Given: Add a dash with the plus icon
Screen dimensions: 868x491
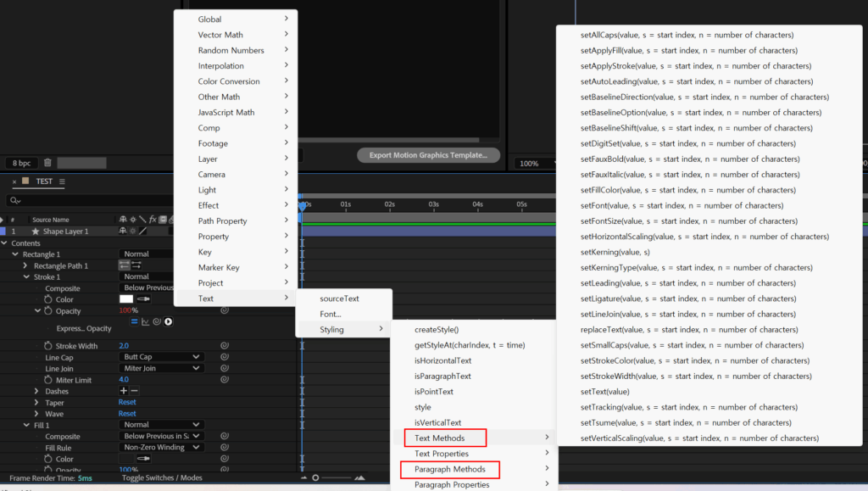Looking at the screenshot, I should coord(124,391).
